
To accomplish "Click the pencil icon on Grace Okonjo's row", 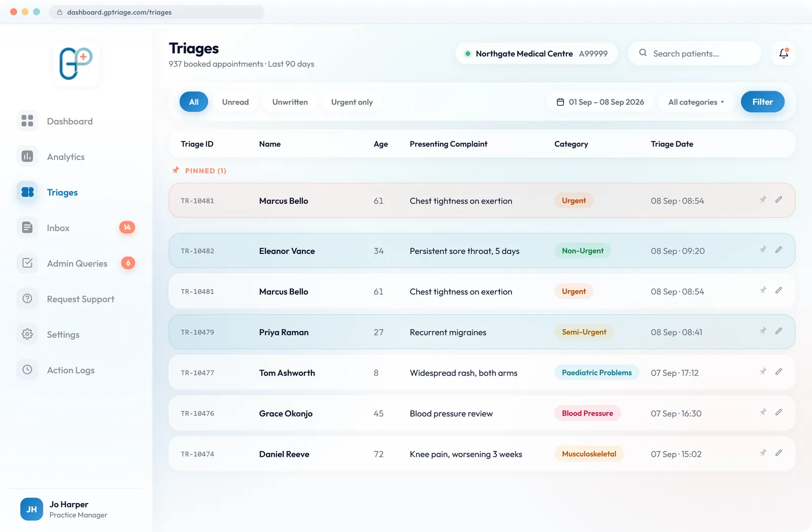I will tap(779, 412).
